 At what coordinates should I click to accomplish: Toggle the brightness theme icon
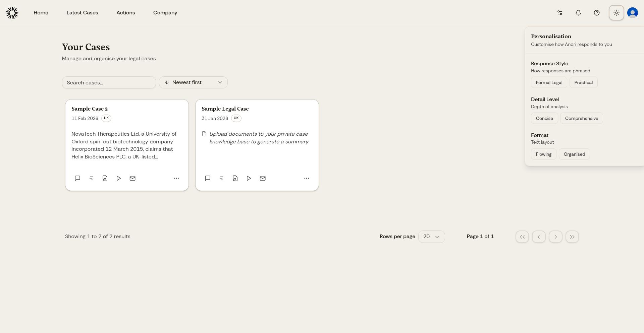(616, 13)
